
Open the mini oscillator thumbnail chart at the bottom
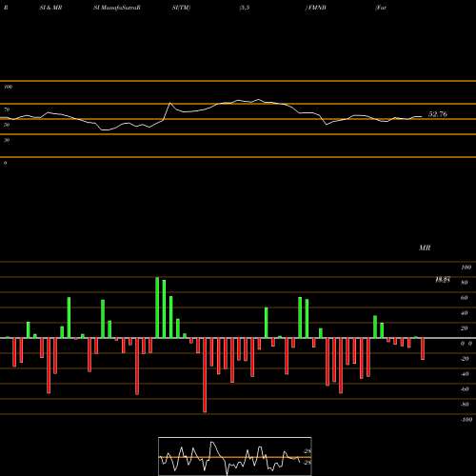click(x=235, y=456)
